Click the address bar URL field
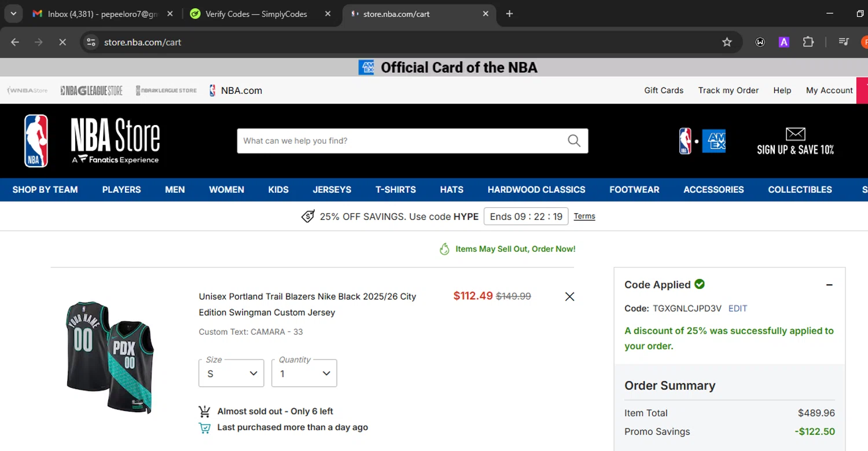868x451 pixels. pyautogui.click(x=411, y=42)
